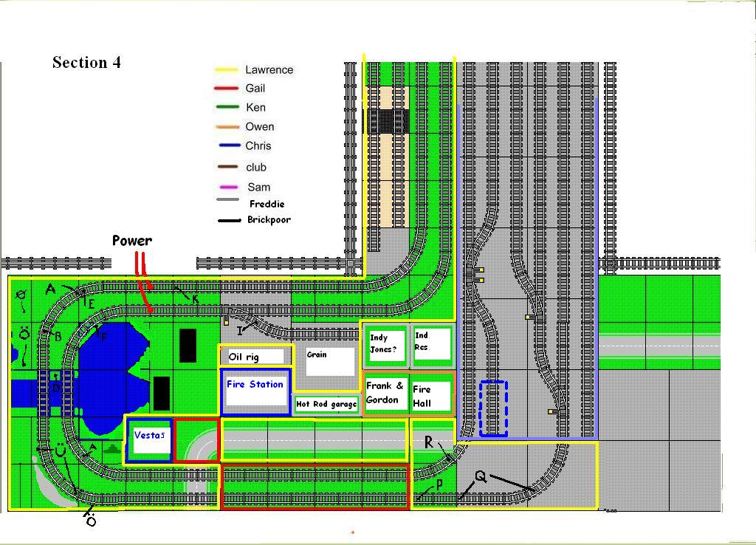Click track marker letter 'B'
The width and height of the screenshot is (756, 545).
tap(58, 336)
